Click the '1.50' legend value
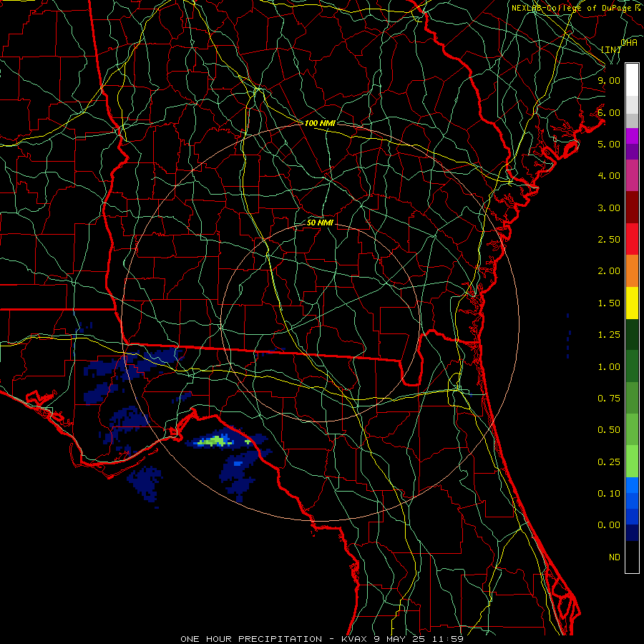This screenshot has height=644, width=644. [x=609, y=303]
